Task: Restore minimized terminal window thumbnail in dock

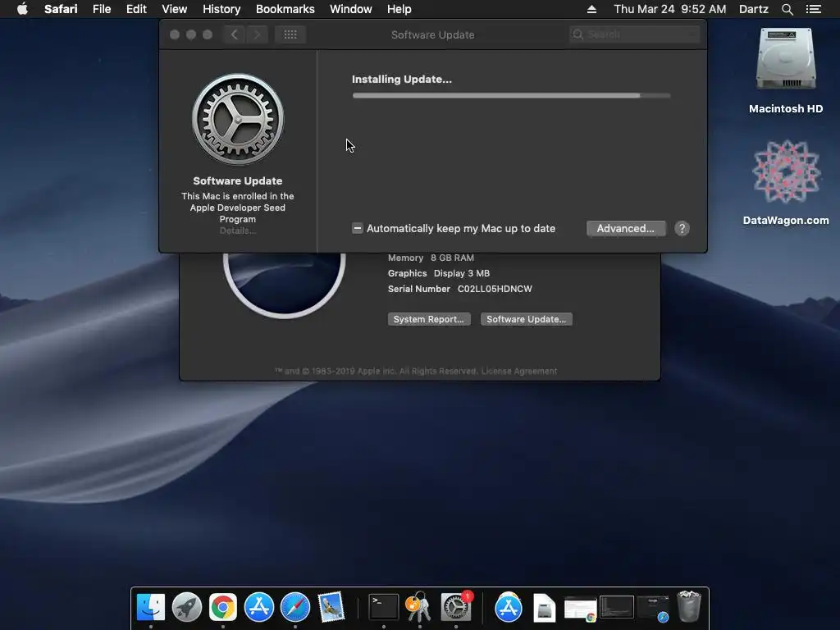Action: [617, 607]
